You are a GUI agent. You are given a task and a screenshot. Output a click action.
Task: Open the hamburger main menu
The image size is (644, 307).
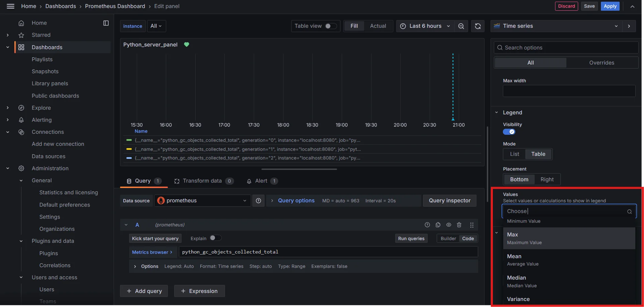(10, 6)
